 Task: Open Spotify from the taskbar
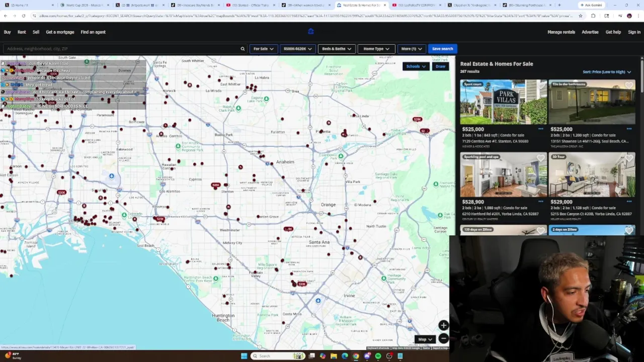pos(378,356)
